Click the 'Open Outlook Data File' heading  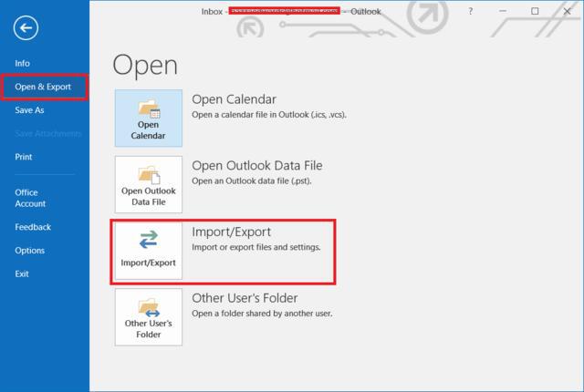point(257,166)
